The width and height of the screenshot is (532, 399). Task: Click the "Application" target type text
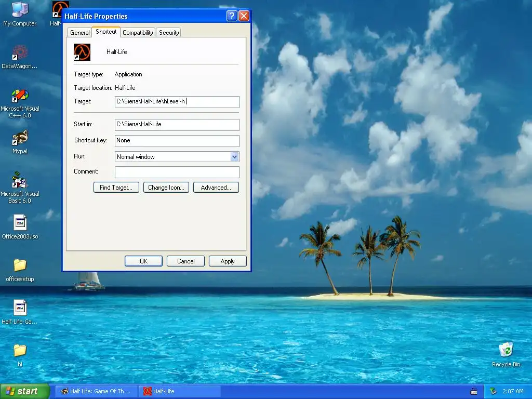[128, 74]
